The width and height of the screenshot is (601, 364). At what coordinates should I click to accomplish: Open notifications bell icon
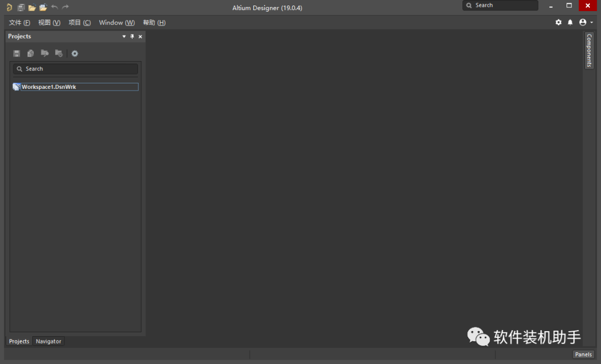tap(570, 23)
